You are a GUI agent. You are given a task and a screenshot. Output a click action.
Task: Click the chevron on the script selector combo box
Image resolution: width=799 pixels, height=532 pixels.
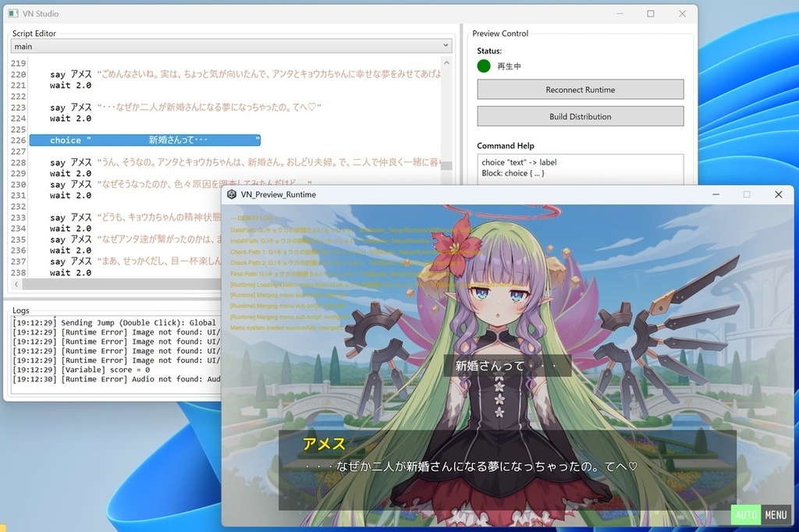pyautogui.click(x=446, y=45)
